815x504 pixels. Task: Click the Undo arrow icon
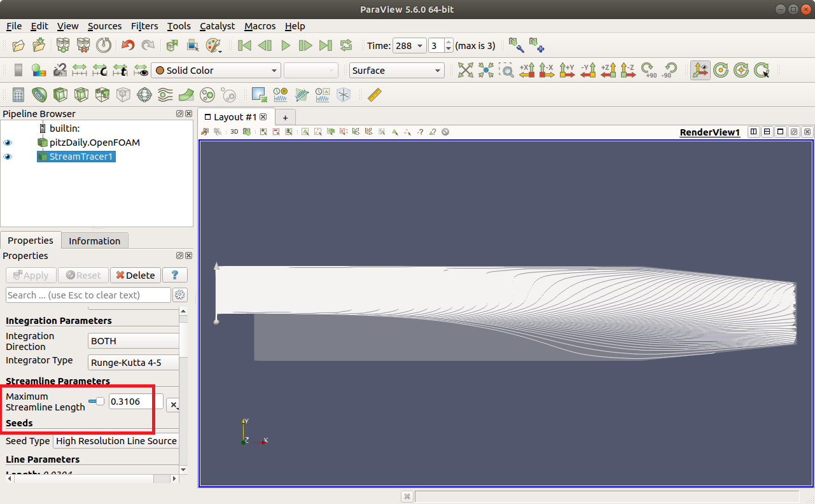tap(128, 45)
